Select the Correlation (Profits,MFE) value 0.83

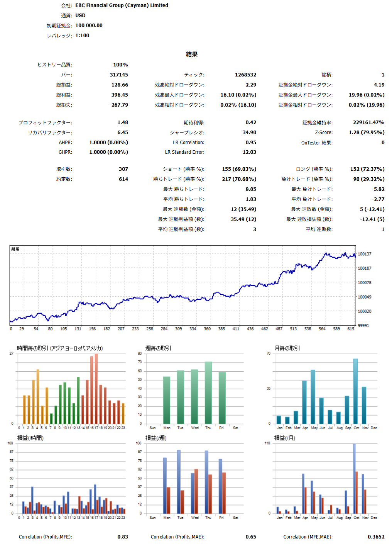pos(123,537)
